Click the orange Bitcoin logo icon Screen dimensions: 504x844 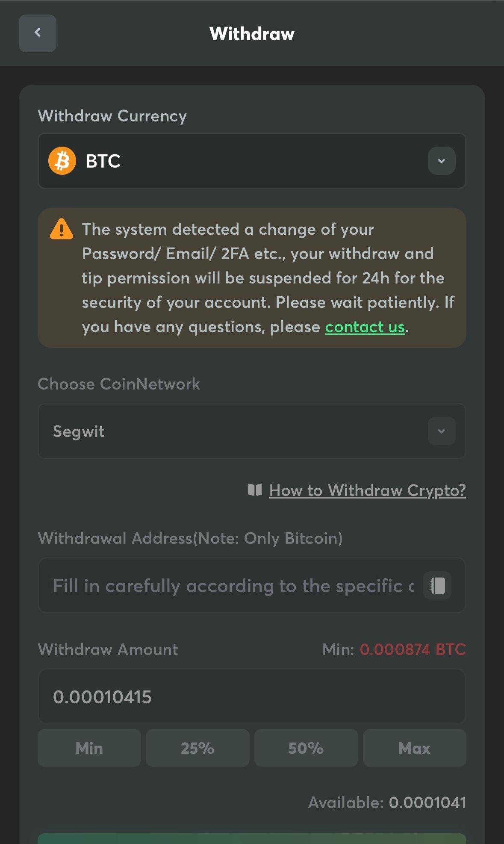click(x=62, y=161)
